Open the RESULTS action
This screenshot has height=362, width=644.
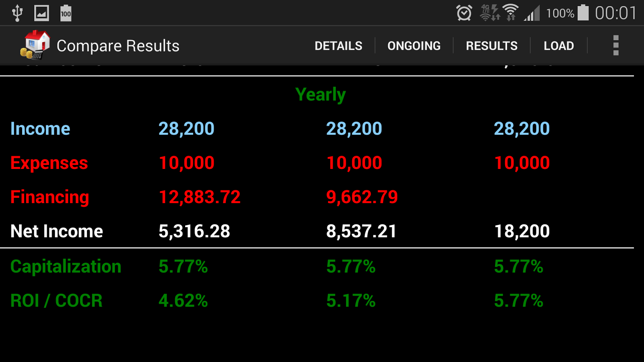click(x=492, y=46)
